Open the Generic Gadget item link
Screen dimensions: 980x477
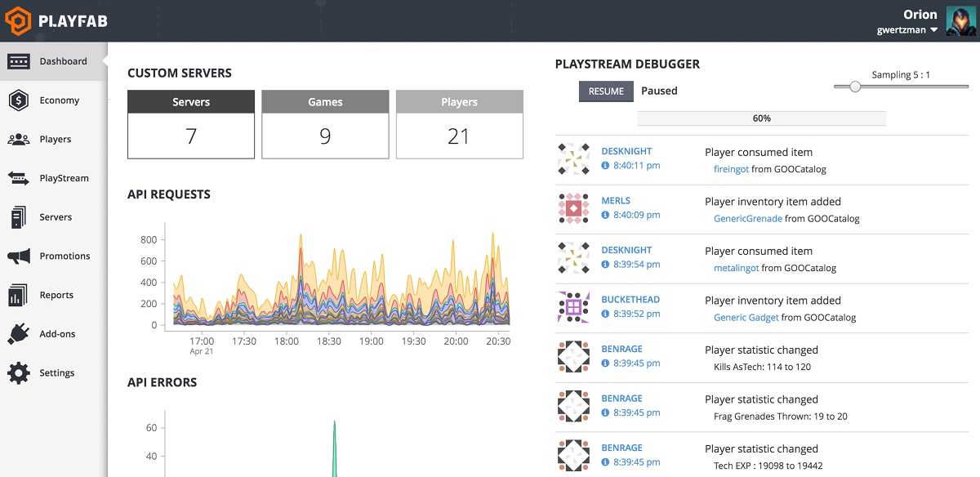[x=746, y=318]
